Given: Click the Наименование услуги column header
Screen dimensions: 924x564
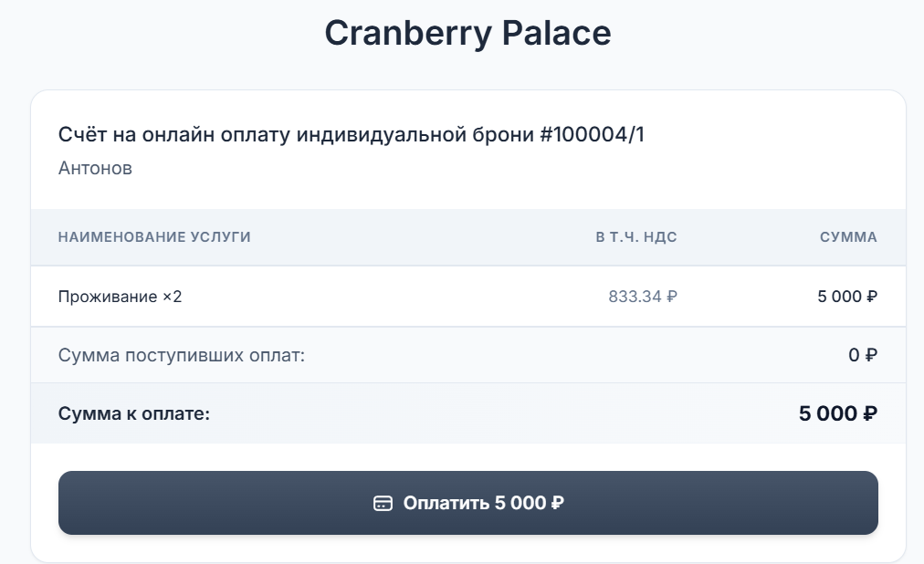Looking at the screenshot, I should [x=154, y=237].
